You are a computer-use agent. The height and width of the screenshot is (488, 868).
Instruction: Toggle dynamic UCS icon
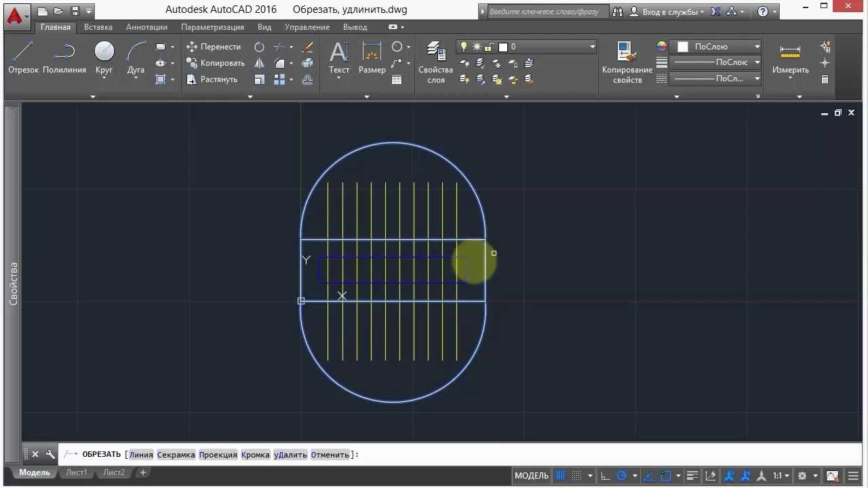710,475
